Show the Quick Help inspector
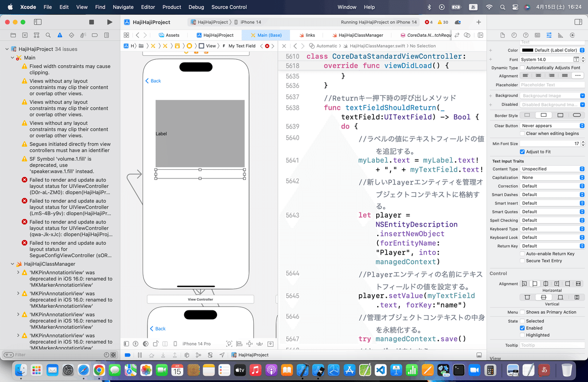Screen dimensions: 588x382 (525, 35)
